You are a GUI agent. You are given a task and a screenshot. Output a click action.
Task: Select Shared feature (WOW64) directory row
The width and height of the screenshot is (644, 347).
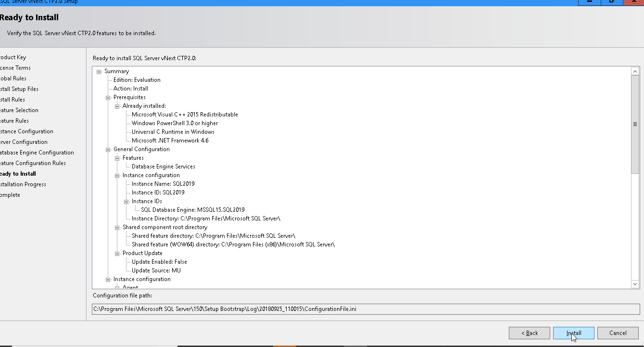click(233, 244)
